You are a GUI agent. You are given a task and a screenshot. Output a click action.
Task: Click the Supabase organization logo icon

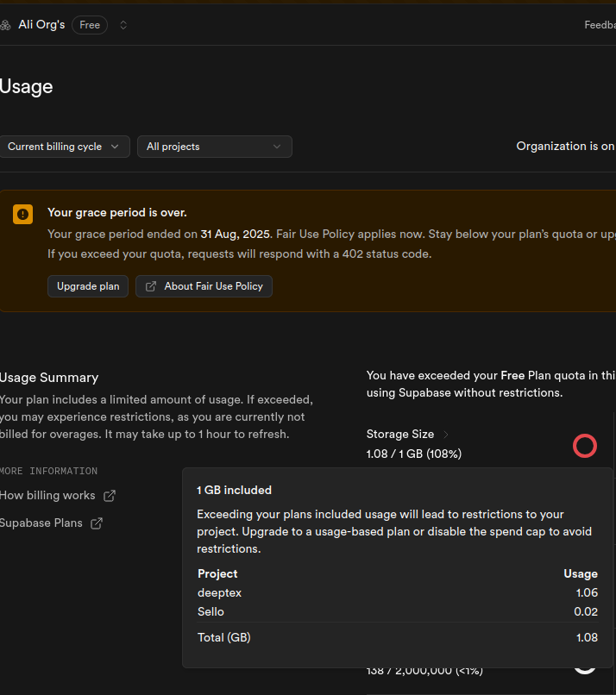[x=6, y=24]
